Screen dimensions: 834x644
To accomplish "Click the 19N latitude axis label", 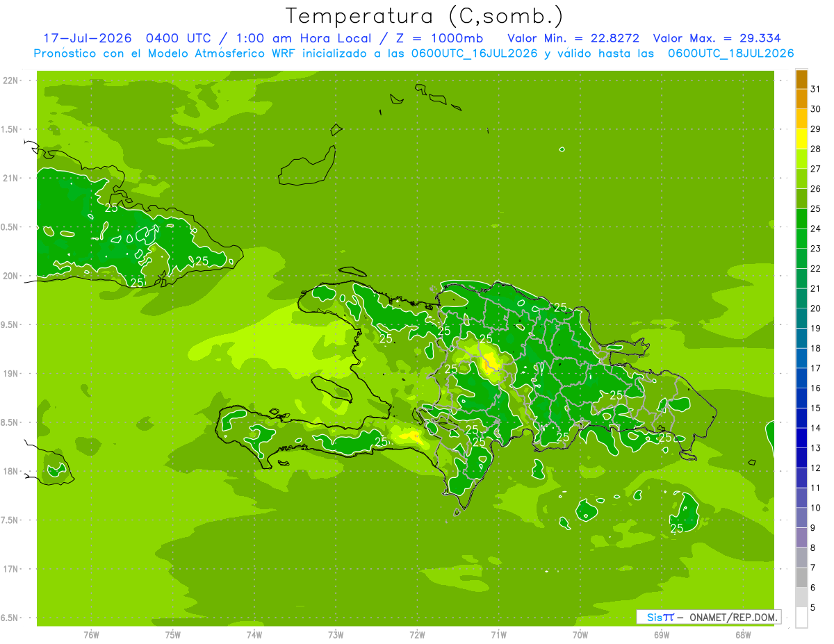I will click(x=10, y=374).
